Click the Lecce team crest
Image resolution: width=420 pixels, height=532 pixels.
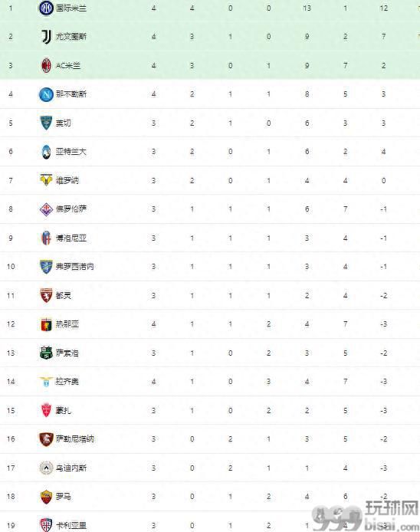[46, 123]
